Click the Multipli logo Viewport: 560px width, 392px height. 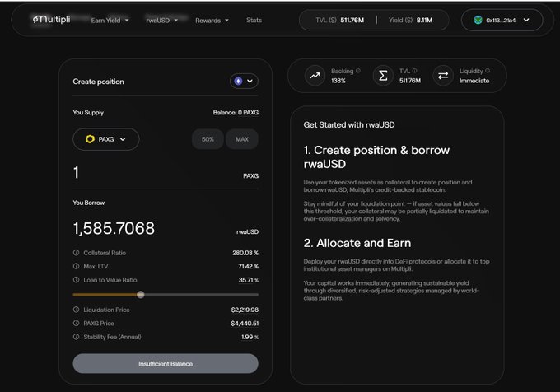coord(51,19)
